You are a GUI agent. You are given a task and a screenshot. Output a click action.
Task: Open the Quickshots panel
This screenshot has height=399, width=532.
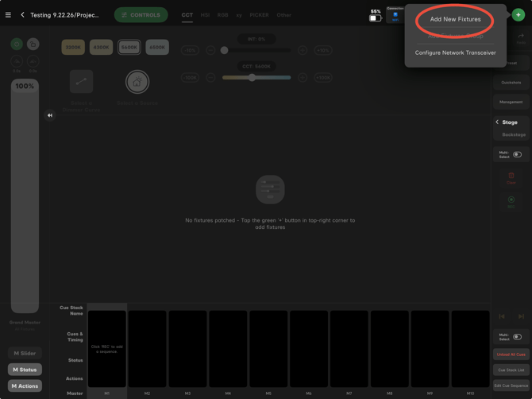(x=511, y=83)
